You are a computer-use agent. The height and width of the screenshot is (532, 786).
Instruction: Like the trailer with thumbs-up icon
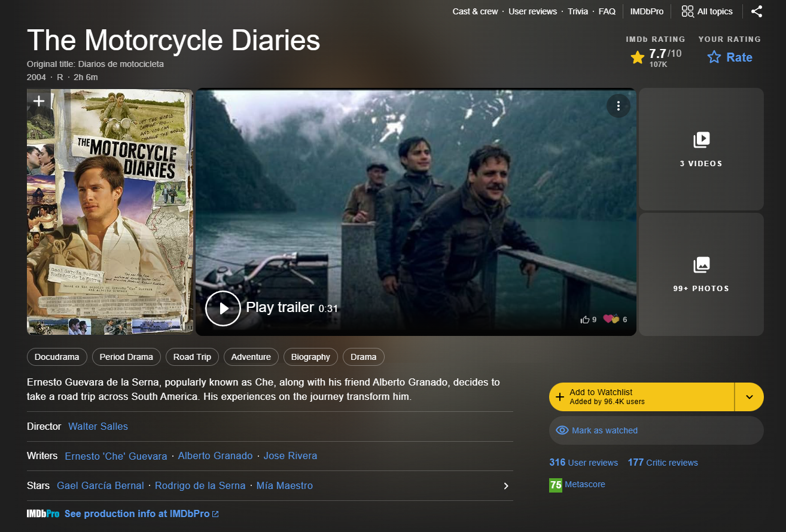(x=585, y=320)
